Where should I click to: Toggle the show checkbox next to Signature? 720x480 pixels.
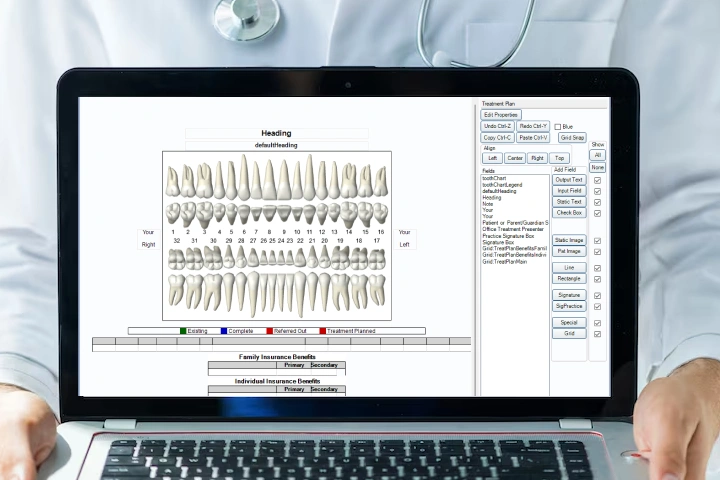598,296
